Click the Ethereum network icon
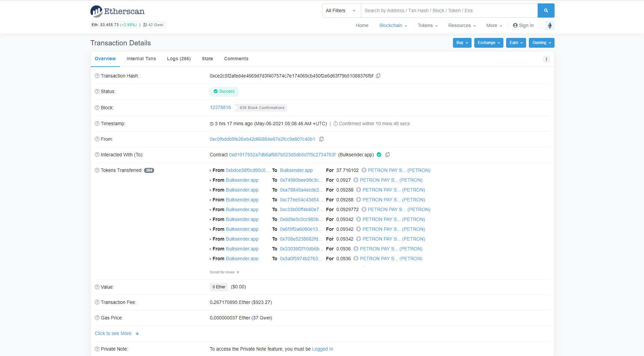 (549, 25)
